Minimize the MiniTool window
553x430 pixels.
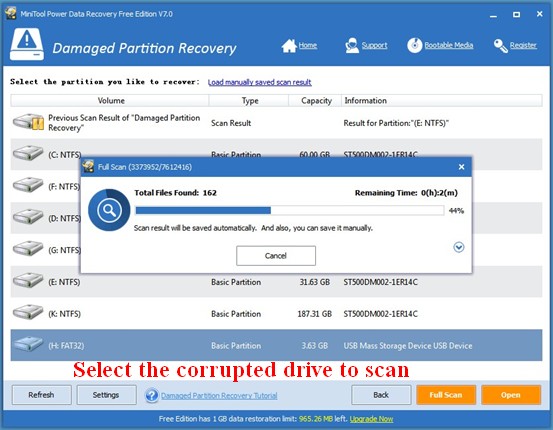click(x=493, y=15)
